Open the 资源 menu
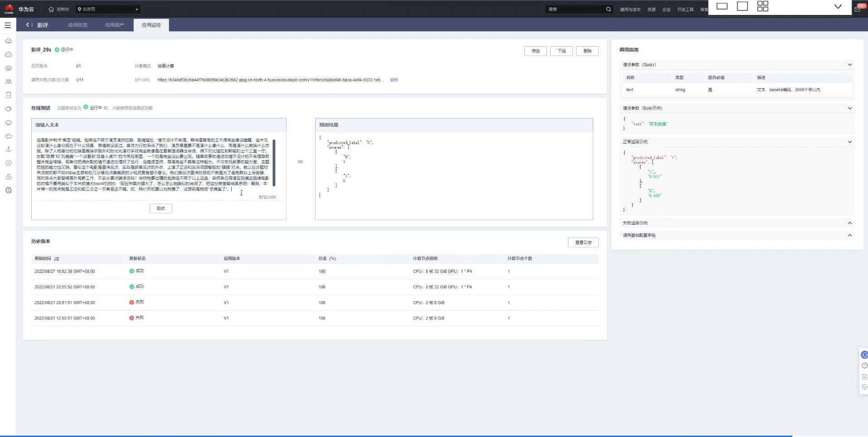 (x=651, y=10)
